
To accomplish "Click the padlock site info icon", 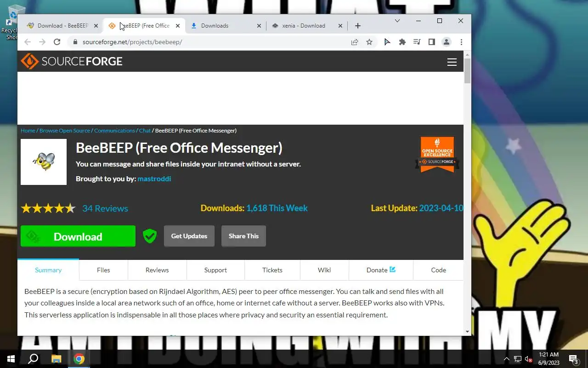I will tap(75, 42).
